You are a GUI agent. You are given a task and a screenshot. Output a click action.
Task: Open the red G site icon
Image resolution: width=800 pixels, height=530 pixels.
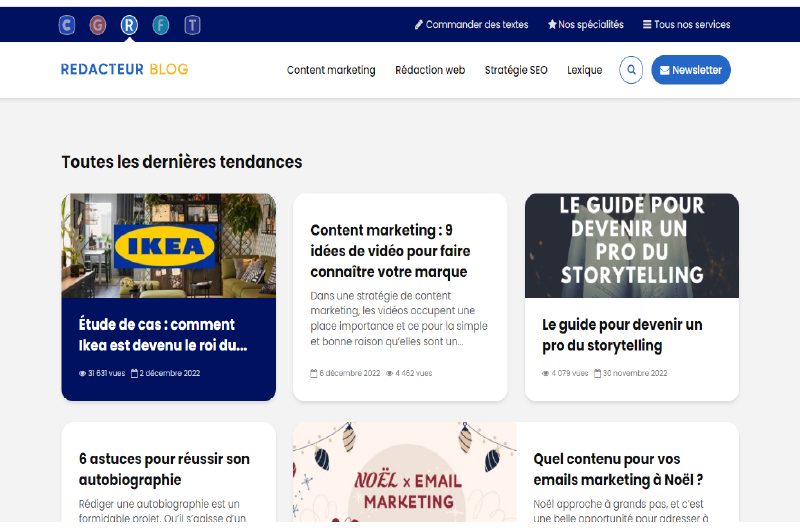pyautogui.click(x=98, y=24)
